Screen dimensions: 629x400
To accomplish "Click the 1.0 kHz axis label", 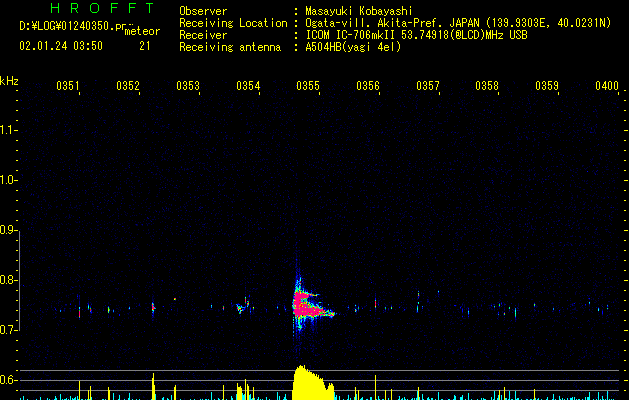I will click(8, 180).
